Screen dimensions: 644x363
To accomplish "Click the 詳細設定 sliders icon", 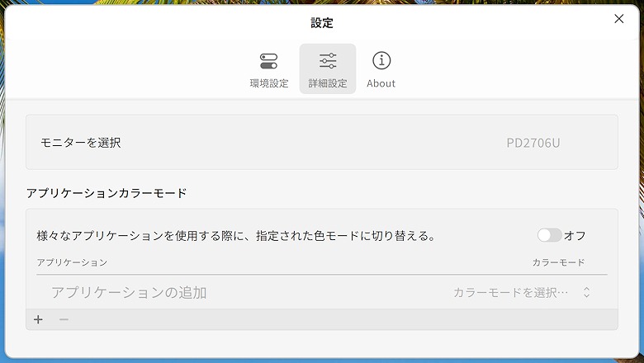I will (328, 61).
